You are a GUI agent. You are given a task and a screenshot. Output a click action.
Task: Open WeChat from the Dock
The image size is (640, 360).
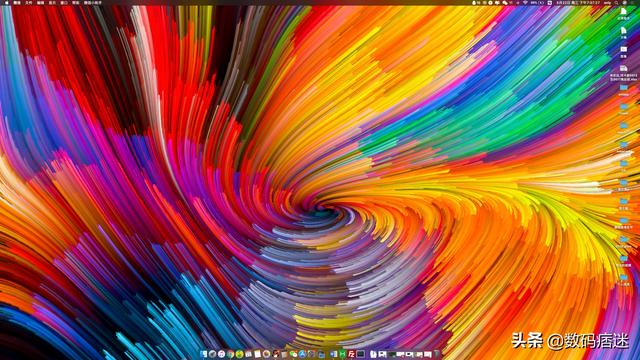(293, 354)
